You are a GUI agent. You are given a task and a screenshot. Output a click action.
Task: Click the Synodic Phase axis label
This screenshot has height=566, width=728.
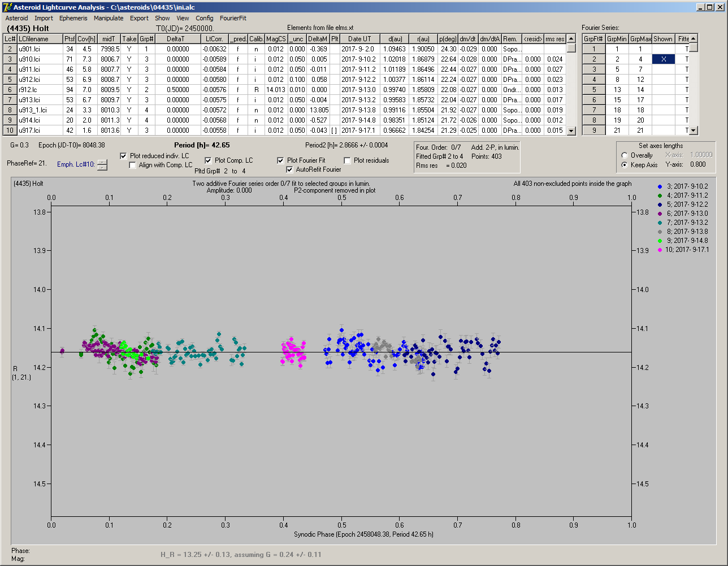click(x=364, y=534)
